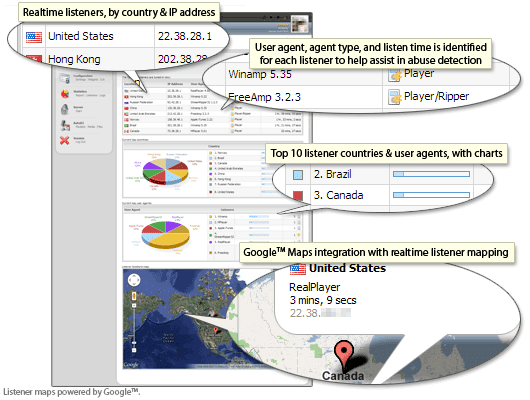Click 'RealPlayer' text in map info bubble
The width and height of the screenshot is (530, 400).
315,287
